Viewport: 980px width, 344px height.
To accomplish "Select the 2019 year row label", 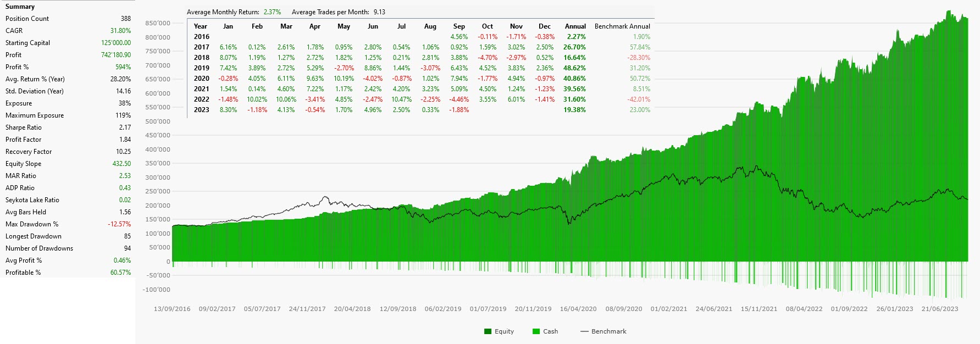I will 201,68.
